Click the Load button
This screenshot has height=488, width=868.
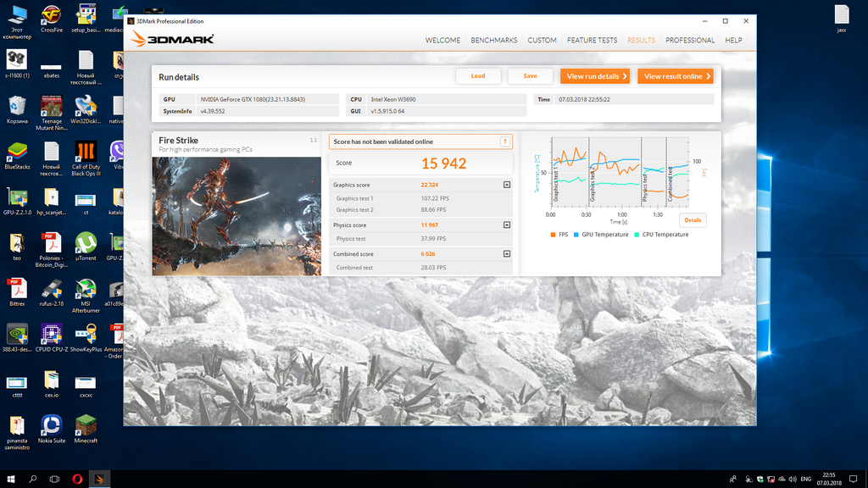click(x=478, y=75)
